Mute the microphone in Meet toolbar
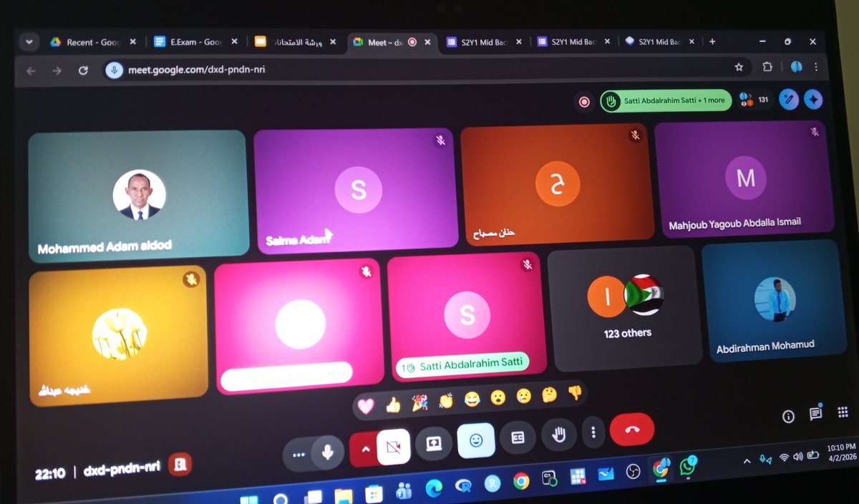The image size is (859, 504). tap(328, 453)
